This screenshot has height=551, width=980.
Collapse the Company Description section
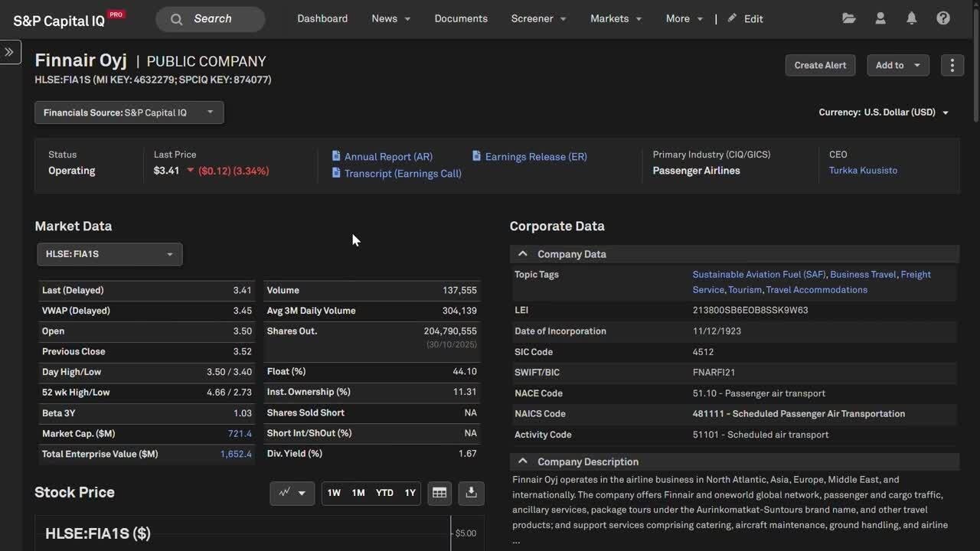click(x=523, y=461)
